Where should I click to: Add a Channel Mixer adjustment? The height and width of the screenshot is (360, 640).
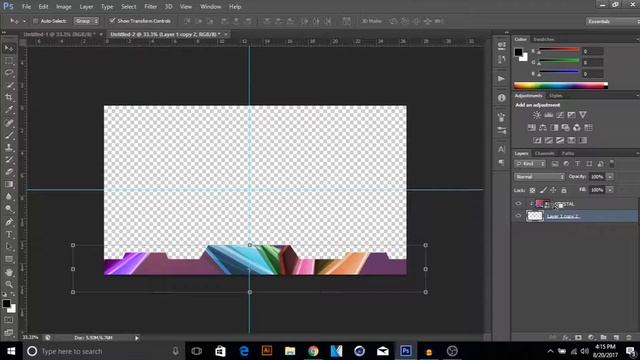(x=577, y=128)
